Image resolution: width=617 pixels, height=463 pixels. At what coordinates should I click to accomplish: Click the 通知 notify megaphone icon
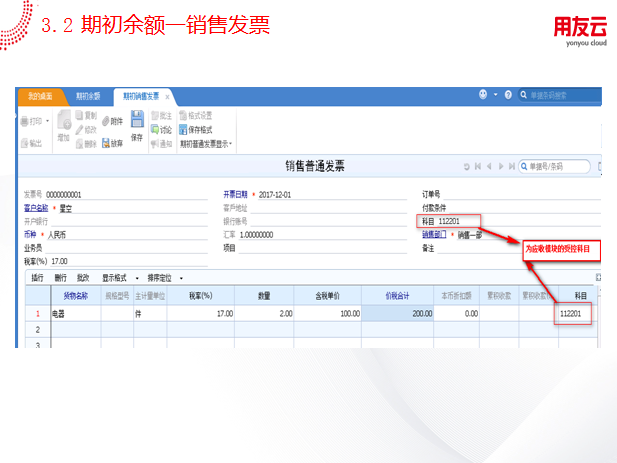tap(155, 144)
